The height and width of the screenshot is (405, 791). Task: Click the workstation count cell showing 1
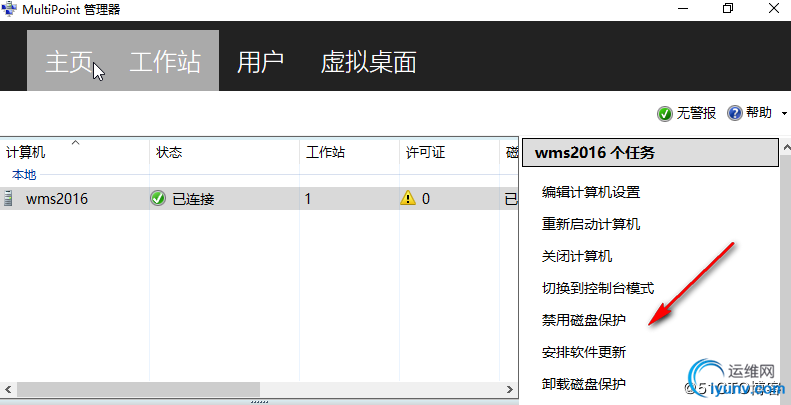click(308, 199)
